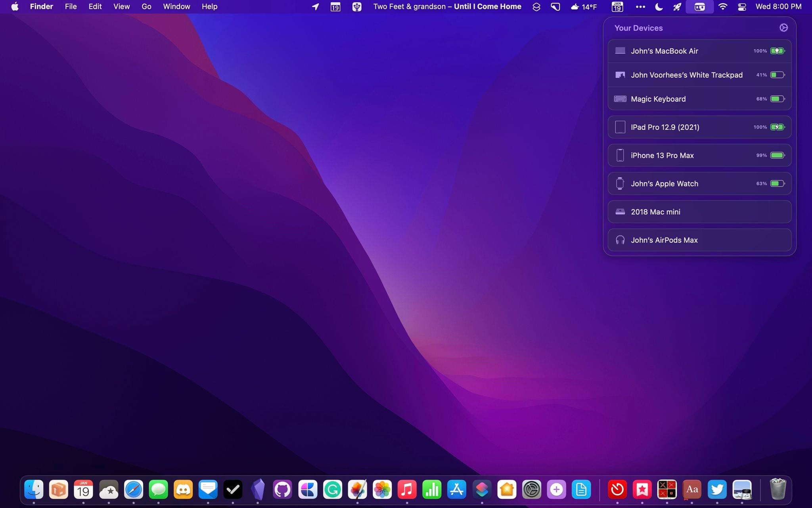Toggle Wi-Fi status menu bar icon

pyautogui.click(x=723, y=6)
